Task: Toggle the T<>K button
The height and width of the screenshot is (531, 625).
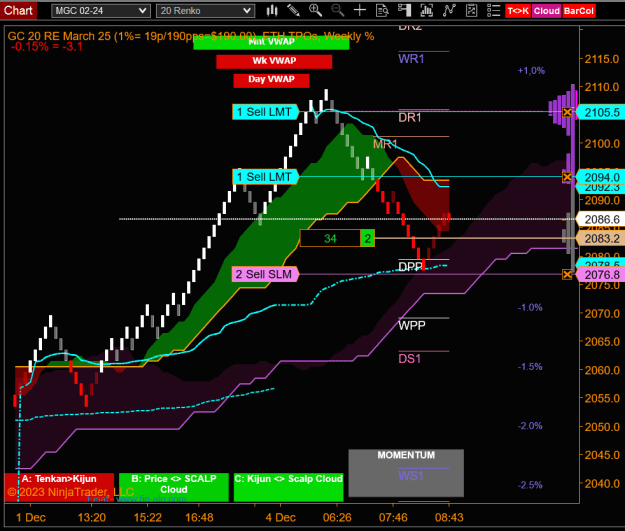Action: 518,11
